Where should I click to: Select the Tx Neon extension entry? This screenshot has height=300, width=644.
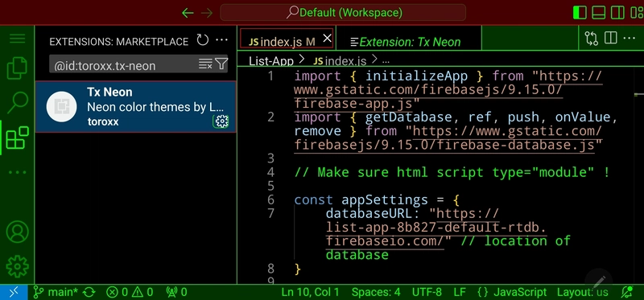click(x=135, y=107)
